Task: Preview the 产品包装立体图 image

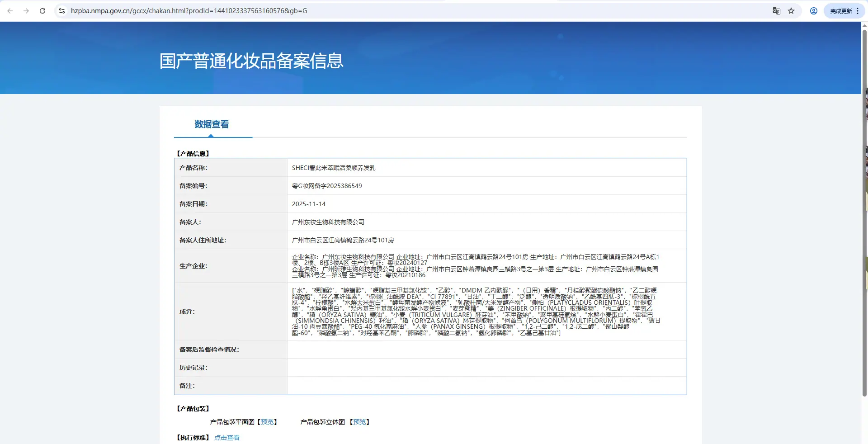Action: pyautogui.click(x=359, y=422)
